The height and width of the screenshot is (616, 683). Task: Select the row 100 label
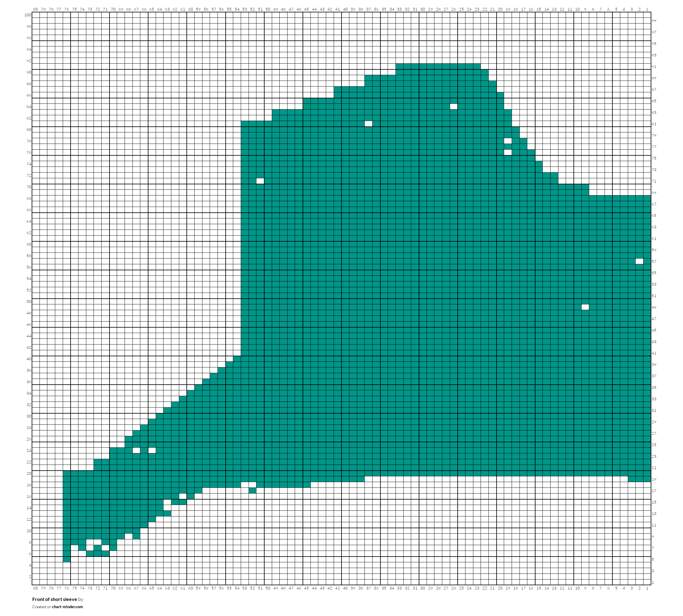pos(28,15)
